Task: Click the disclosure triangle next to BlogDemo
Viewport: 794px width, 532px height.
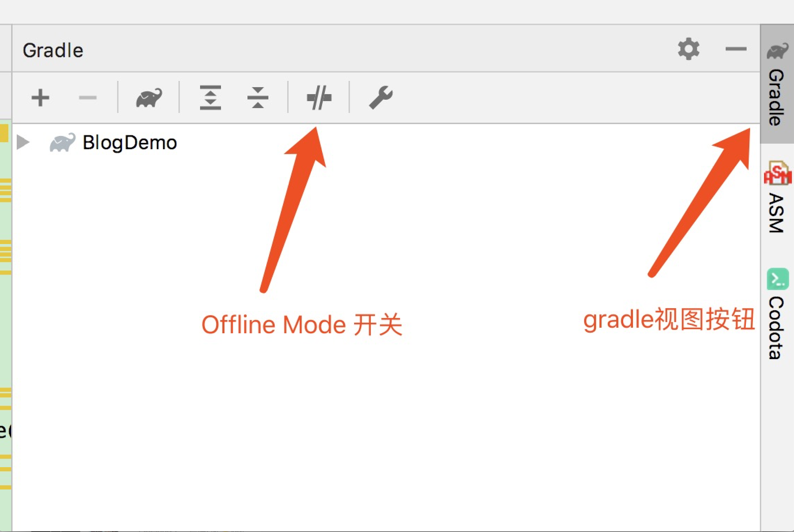Action: [23, 142]
